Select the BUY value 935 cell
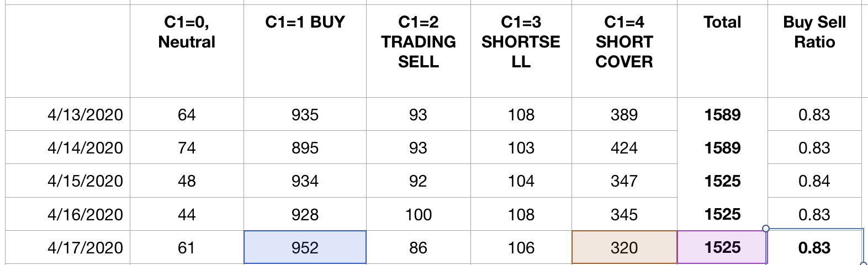This screenshot has width=868, height=265. coord(305,115)
